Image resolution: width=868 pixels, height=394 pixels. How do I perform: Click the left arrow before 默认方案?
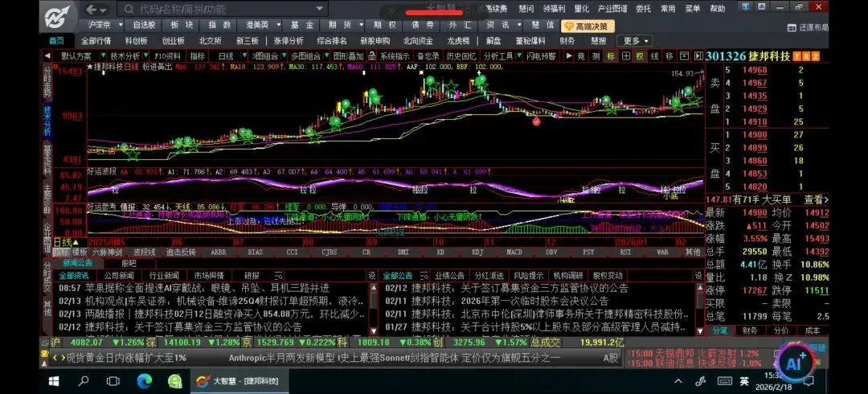point(47,56)
